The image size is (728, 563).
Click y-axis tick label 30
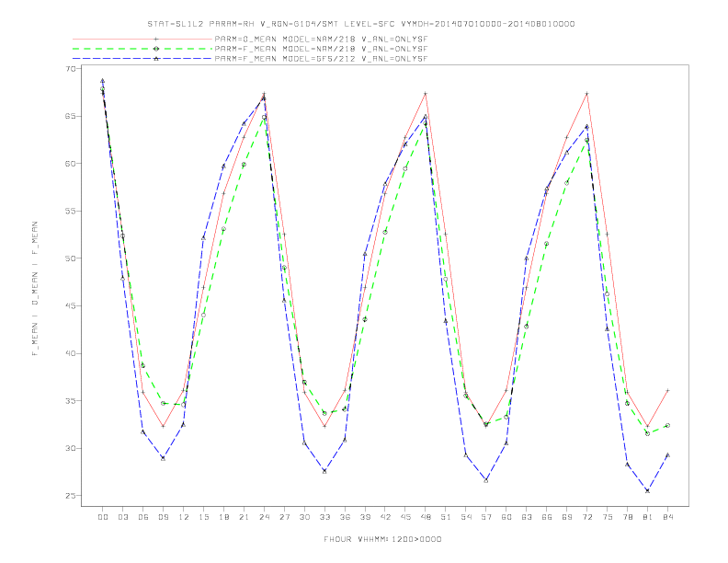click(71, 448)
